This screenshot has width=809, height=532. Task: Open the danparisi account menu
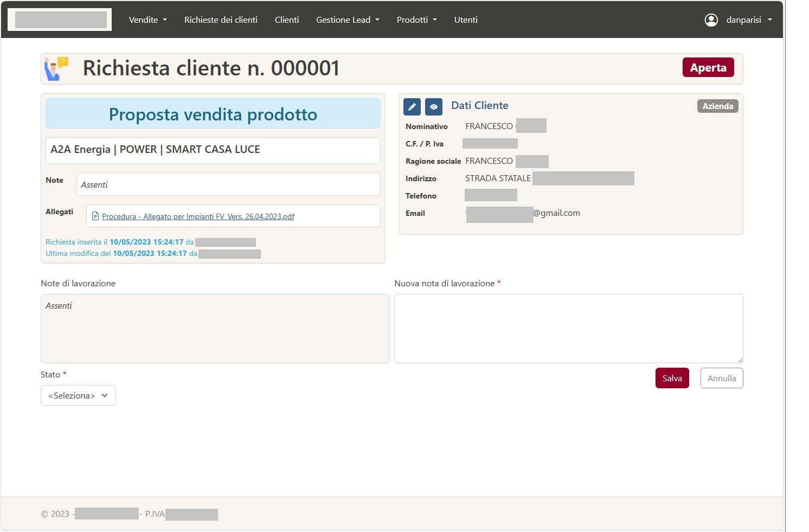click(x=748, y=20)
